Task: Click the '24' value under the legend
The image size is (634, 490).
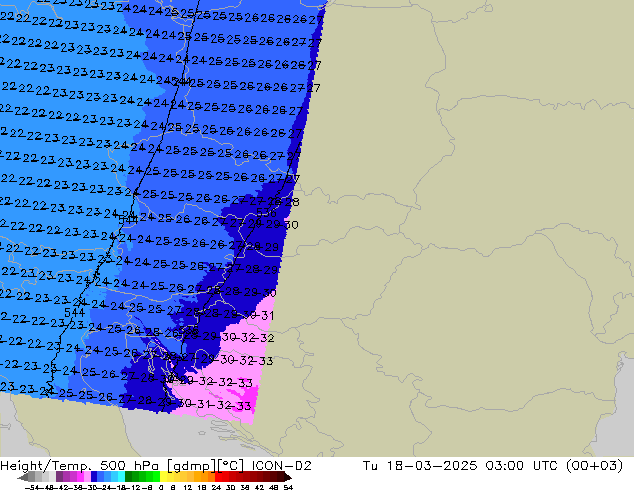Action: pyautogui.click(x=216, y=487)
